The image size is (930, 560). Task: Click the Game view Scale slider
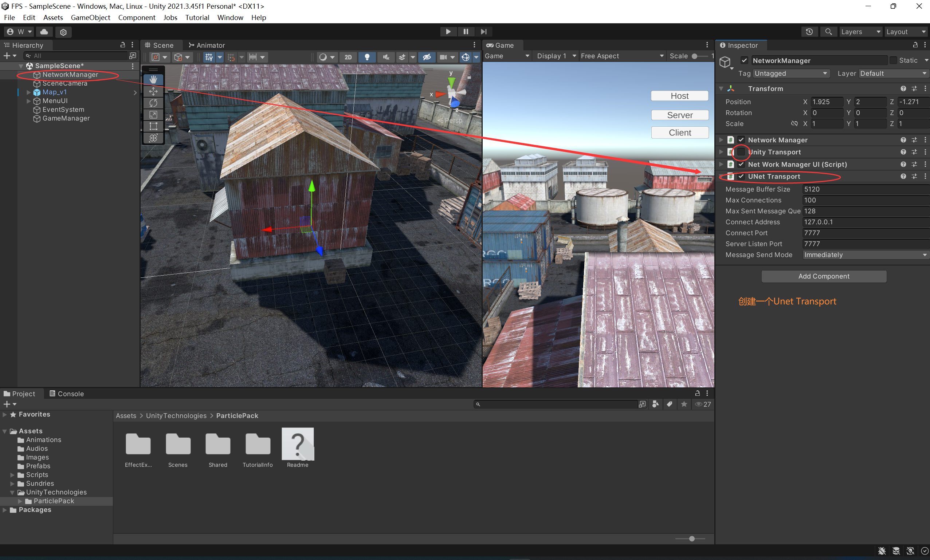point(699,56)
